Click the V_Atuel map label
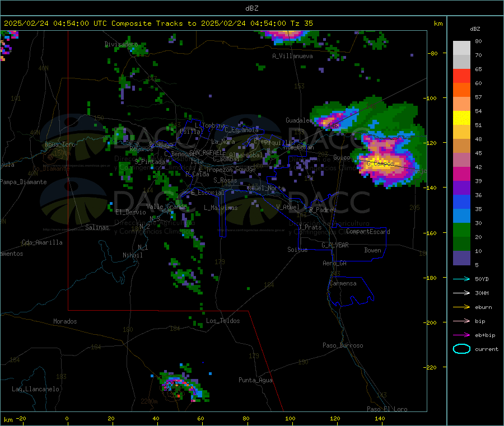The height and width of the screenshot is (426, 504). point(288,207)
